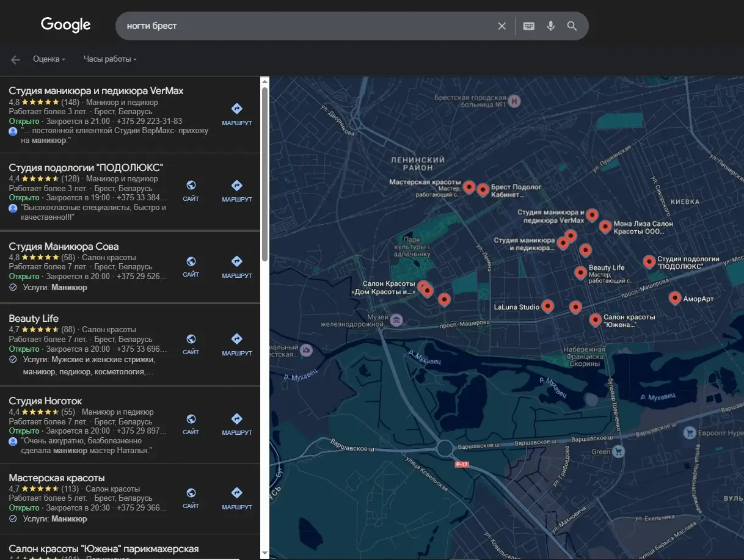
Task: Open the Beauty Life website globe icon
Action: [x=191, y=344]
